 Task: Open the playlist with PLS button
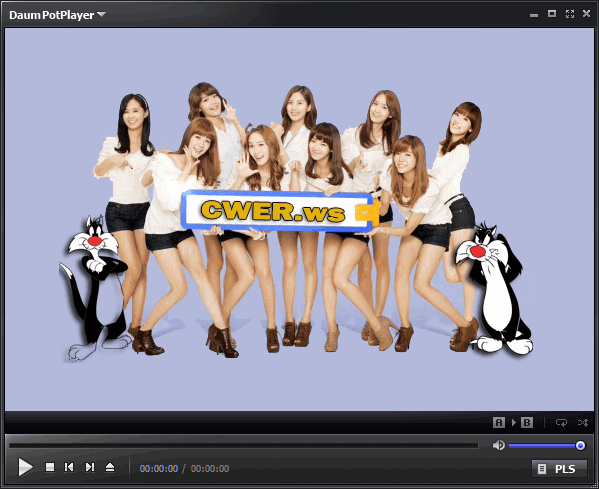[x=559, y=469]
